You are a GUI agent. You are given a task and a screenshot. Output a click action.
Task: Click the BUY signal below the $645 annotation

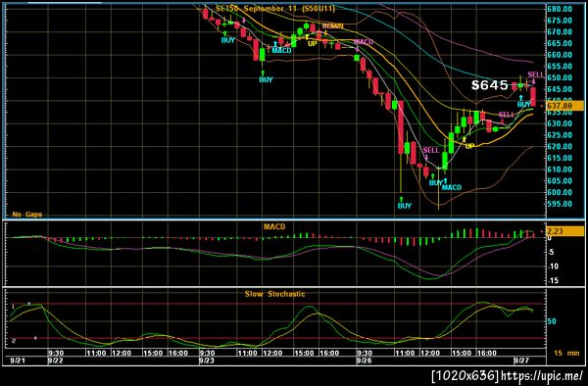tap(524, 104)
